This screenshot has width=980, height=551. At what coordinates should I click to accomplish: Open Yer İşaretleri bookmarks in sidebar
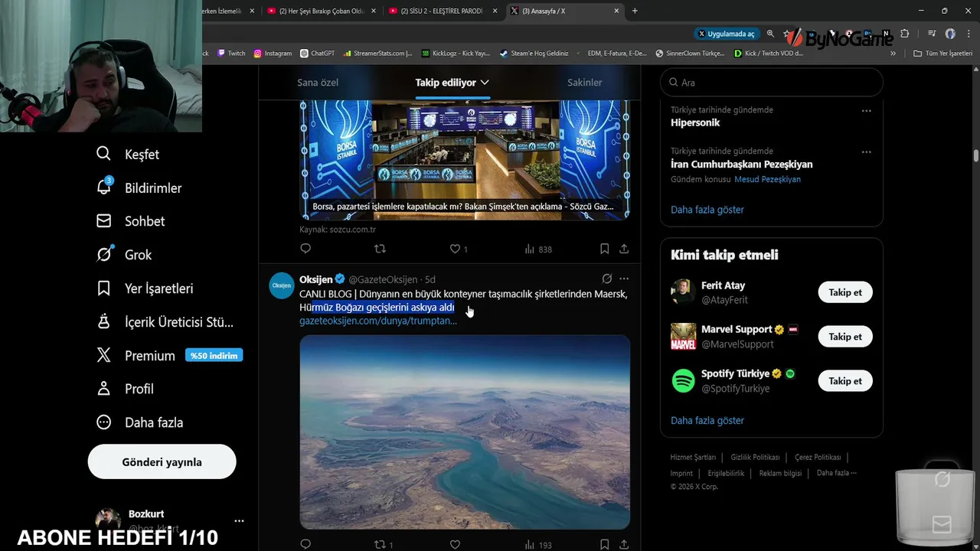click(x=144, y=289)
